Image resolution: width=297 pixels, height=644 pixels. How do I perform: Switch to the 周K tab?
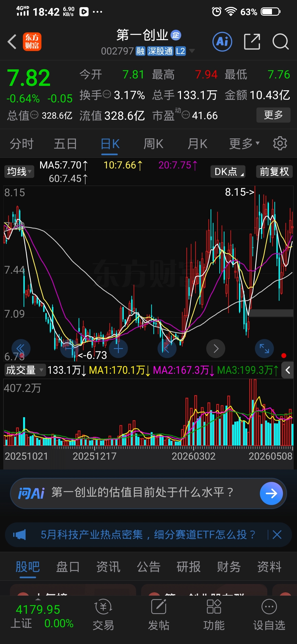153,143
